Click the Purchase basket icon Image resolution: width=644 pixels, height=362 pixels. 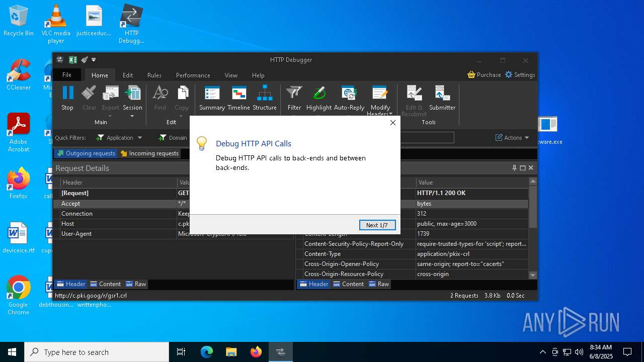coord(471,74)
